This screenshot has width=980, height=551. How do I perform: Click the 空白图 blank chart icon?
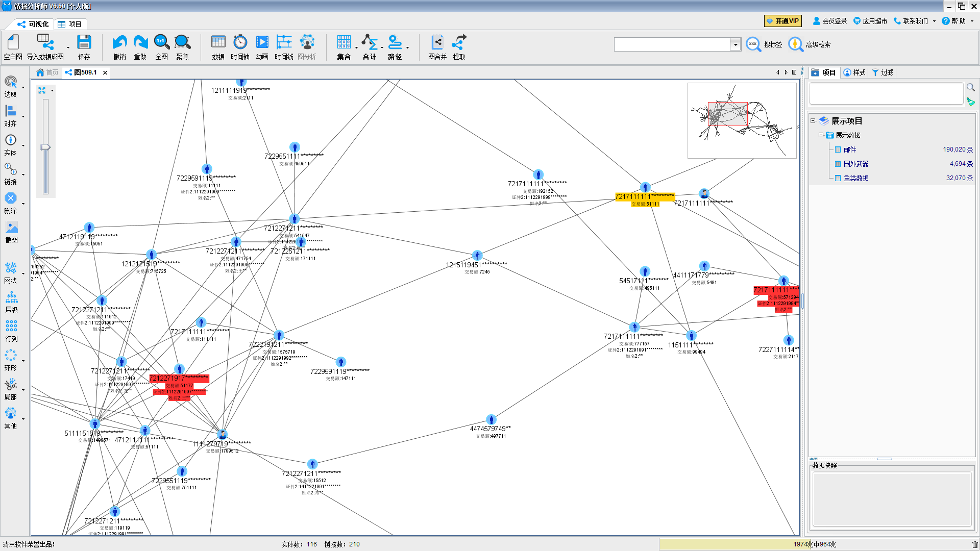click(13, 47)
